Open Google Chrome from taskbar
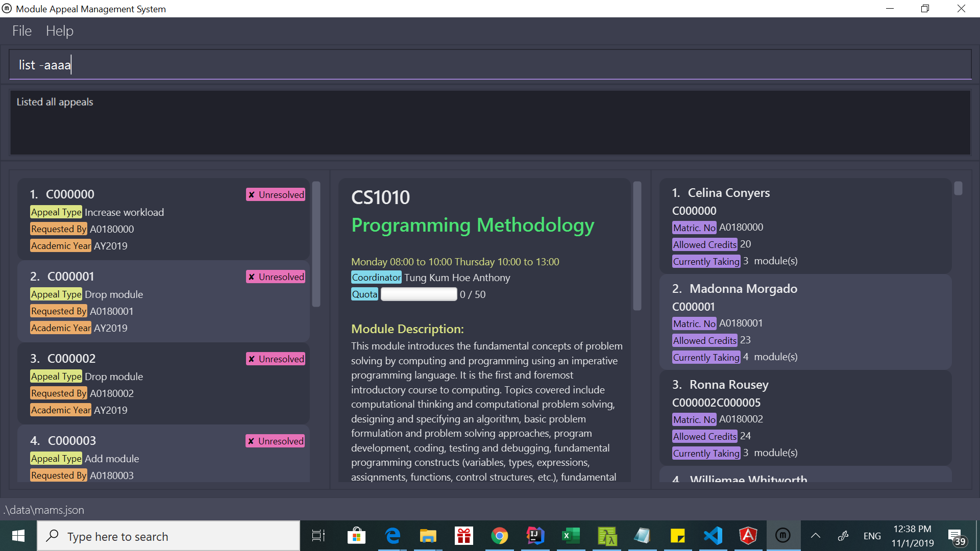980x551 pixels. point(499,536)
